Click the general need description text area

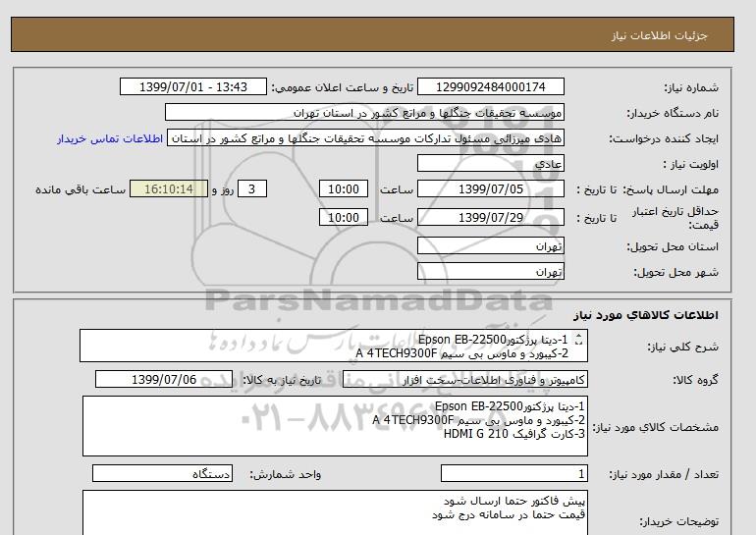(334, 347)
